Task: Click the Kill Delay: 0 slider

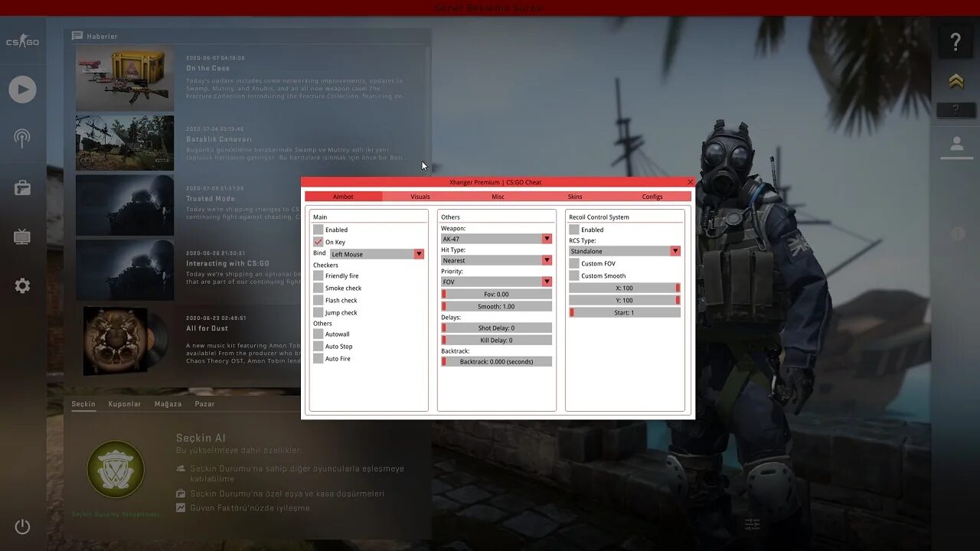Action: 496,340
